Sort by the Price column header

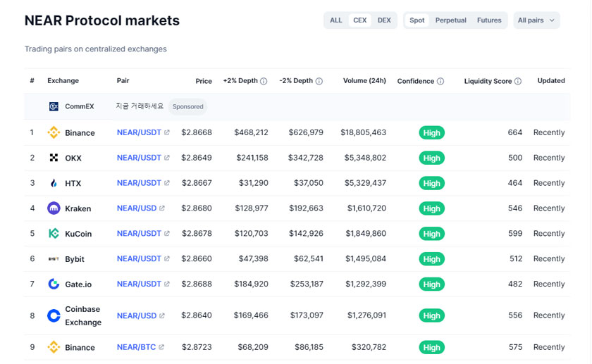pos(204,81)
